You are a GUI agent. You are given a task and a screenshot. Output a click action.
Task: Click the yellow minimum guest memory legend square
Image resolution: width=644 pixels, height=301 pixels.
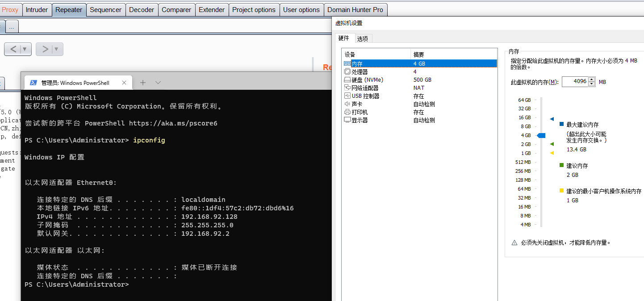[562, 191]
